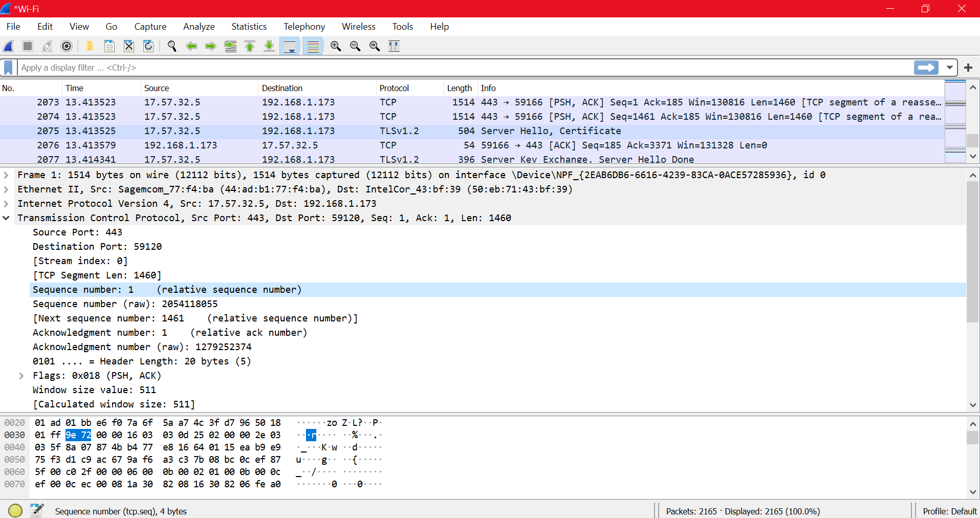Image resolution: width=980 pixels, height=518 pixels.
Task: Open the Statistics menu
Action: point(249,26)
